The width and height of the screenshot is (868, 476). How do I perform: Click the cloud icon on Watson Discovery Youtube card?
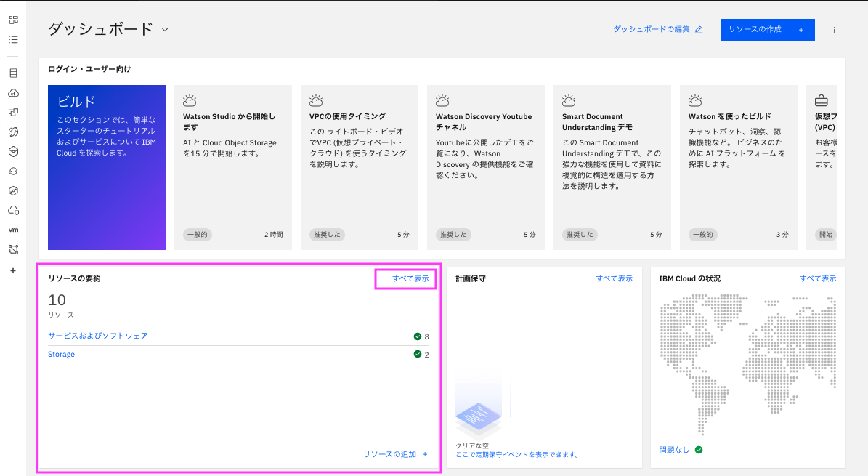442,100
